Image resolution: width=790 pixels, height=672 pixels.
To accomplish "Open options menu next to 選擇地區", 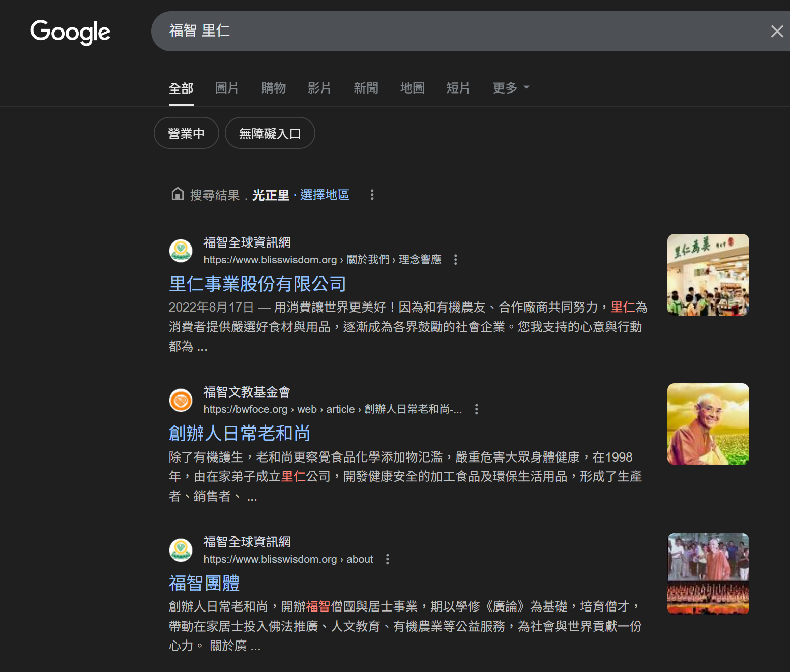I will click(x=372, y=195).
